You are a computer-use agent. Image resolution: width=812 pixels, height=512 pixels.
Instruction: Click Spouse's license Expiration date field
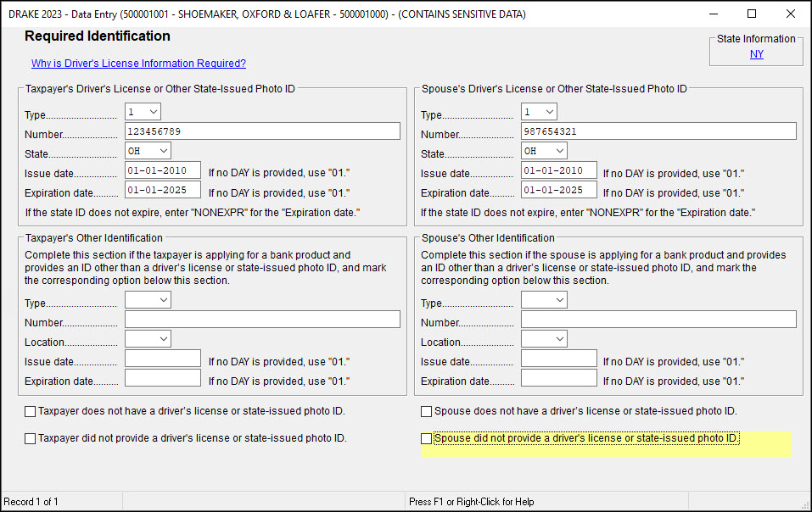[559, 190]
